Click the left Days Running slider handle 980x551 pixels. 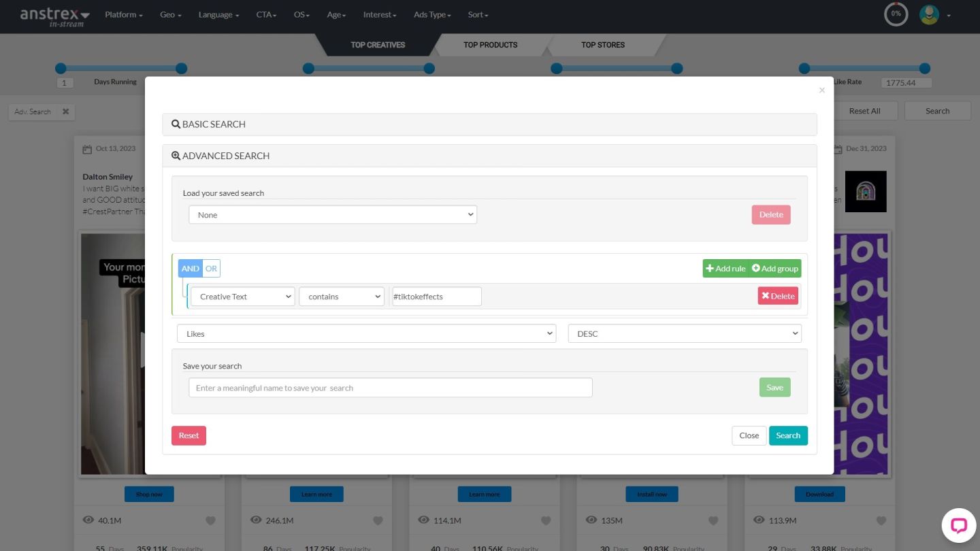tap(61, 68)
